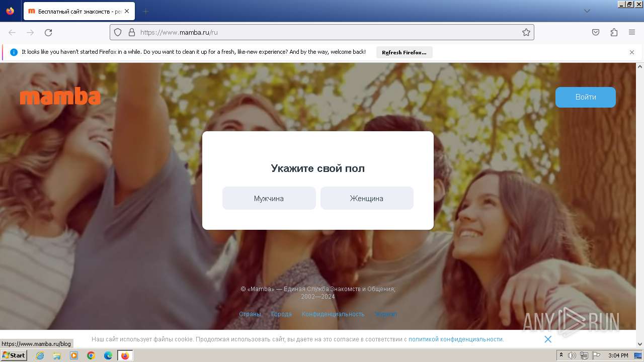This screenshot has width=644, height=362.
Task: Show hidden tray icons arrow
Action: (x=561, y=355)
